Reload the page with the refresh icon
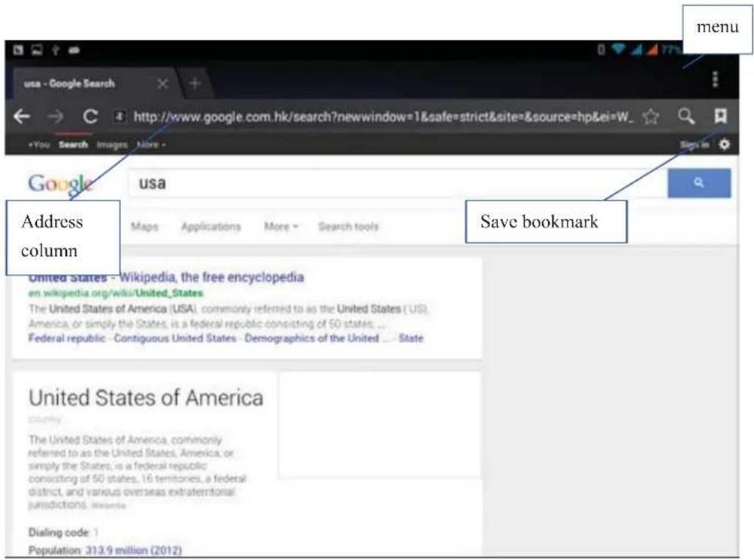 click(90, 116)
